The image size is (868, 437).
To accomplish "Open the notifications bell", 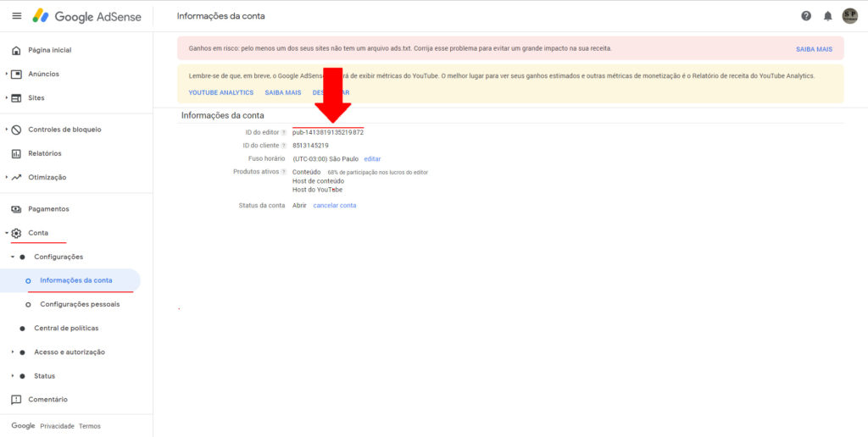I will (827, 16).
